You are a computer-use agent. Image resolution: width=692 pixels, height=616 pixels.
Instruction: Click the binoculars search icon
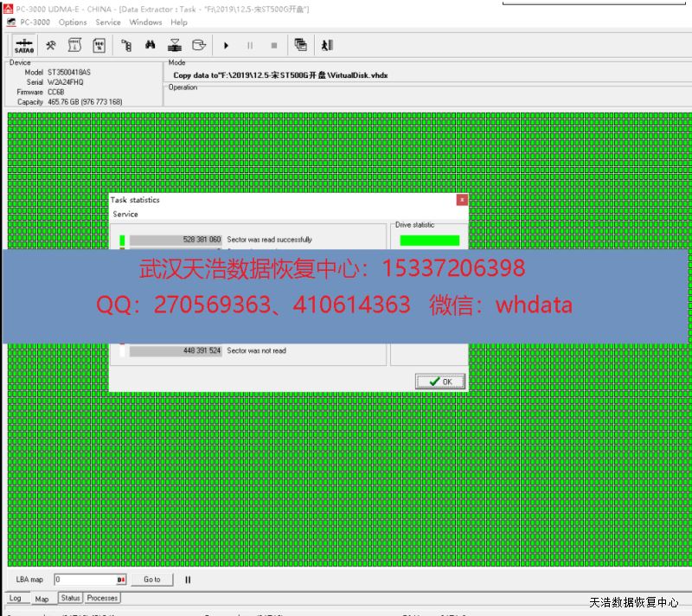[x=150, y=46]
